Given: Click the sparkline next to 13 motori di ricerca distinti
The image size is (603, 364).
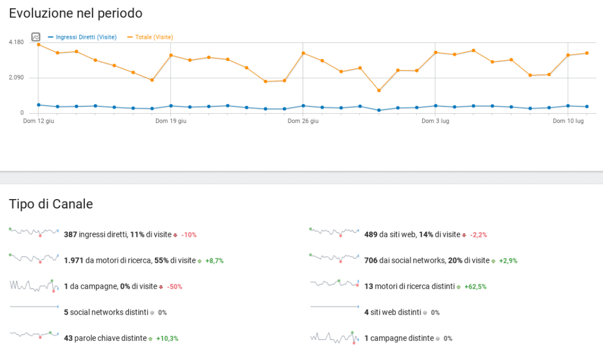Looking at the screenshot, I should point(334,283).
